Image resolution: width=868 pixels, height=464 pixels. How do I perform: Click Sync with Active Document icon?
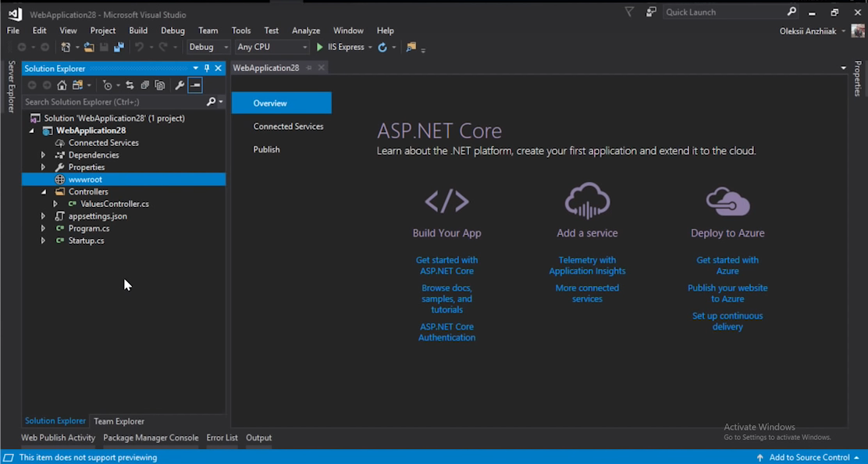(130, 85)
